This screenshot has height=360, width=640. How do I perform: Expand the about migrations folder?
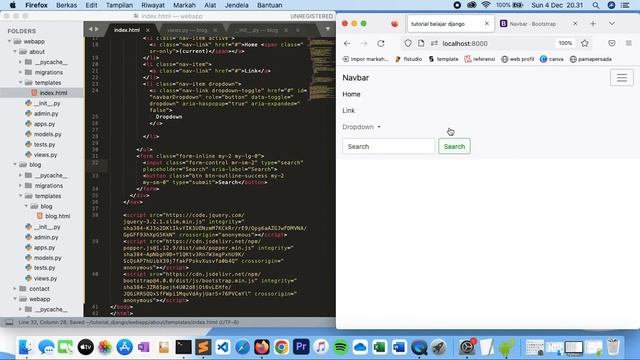(20, 72)
